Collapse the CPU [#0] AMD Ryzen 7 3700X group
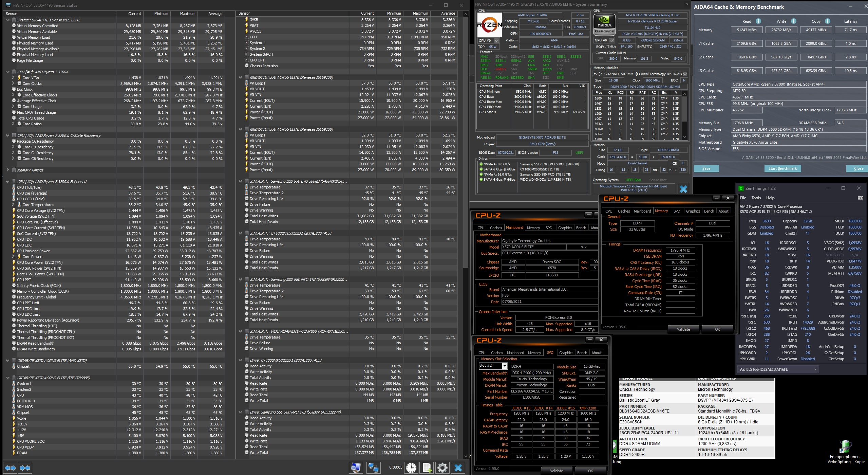Viewport: 868px width, 475px height. pyautogui.click(x=7, y=72)
